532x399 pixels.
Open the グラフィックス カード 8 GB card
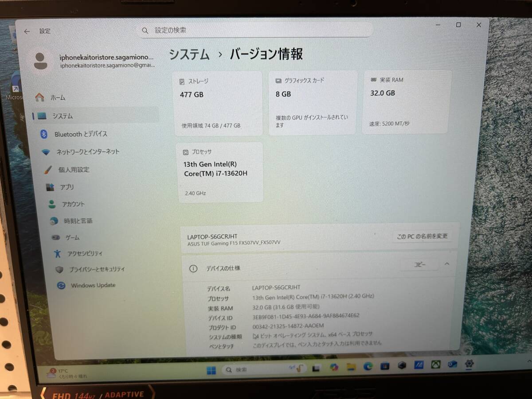point(313,103)
